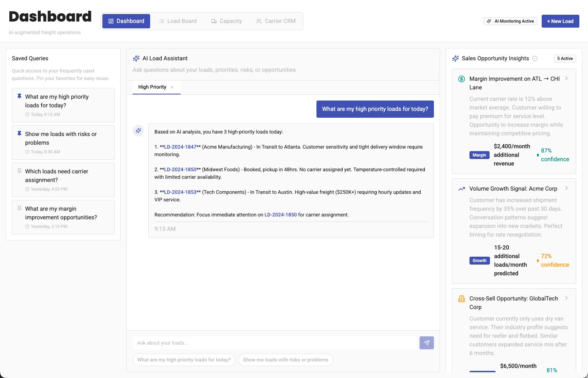The width and height of the screenshot is (588, 378).
Task: Click the building icon on Cross-Sell Opportunity
Action: (462, 299)
